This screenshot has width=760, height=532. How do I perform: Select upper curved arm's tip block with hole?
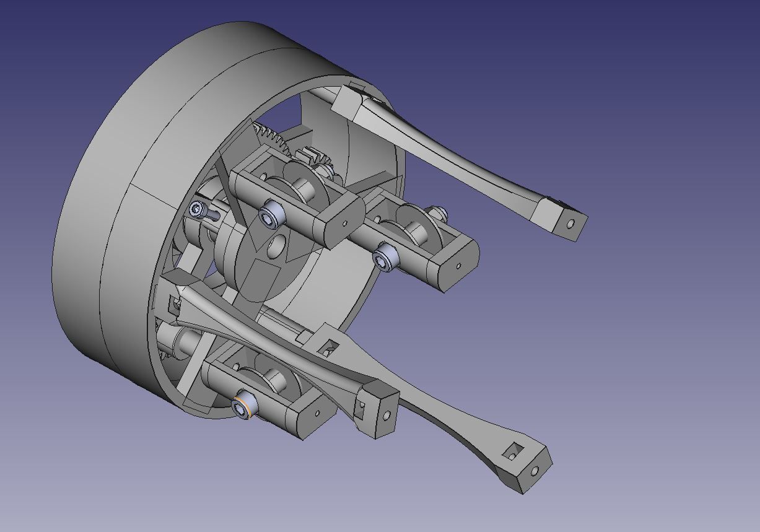559,219
